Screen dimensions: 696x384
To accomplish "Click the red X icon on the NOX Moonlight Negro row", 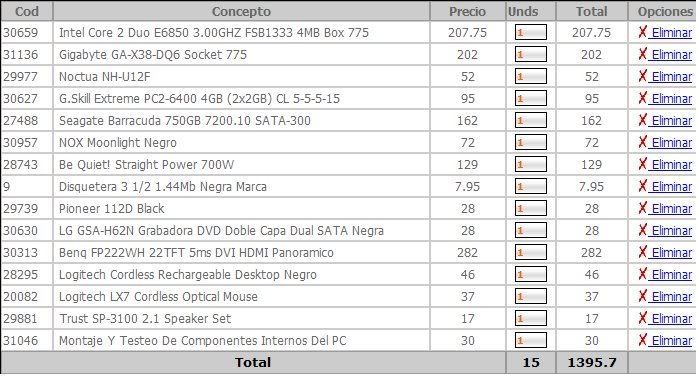I will point(642,142).
